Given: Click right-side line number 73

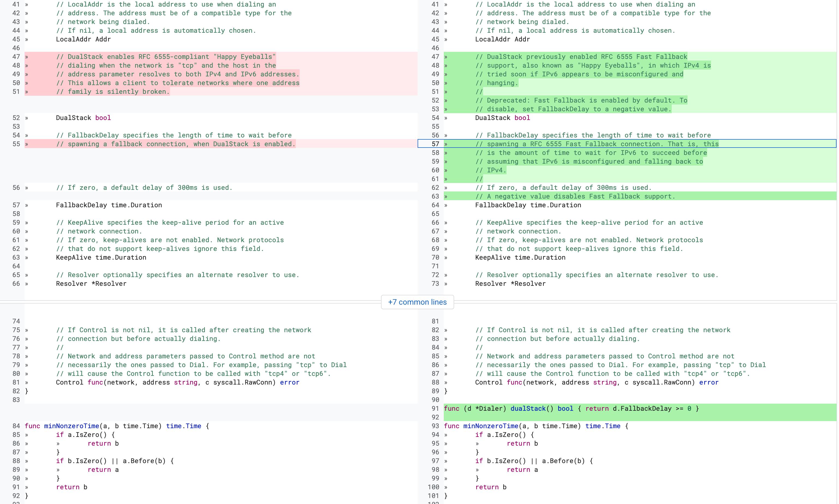Looking at the screenshot, I should (435, 284).
